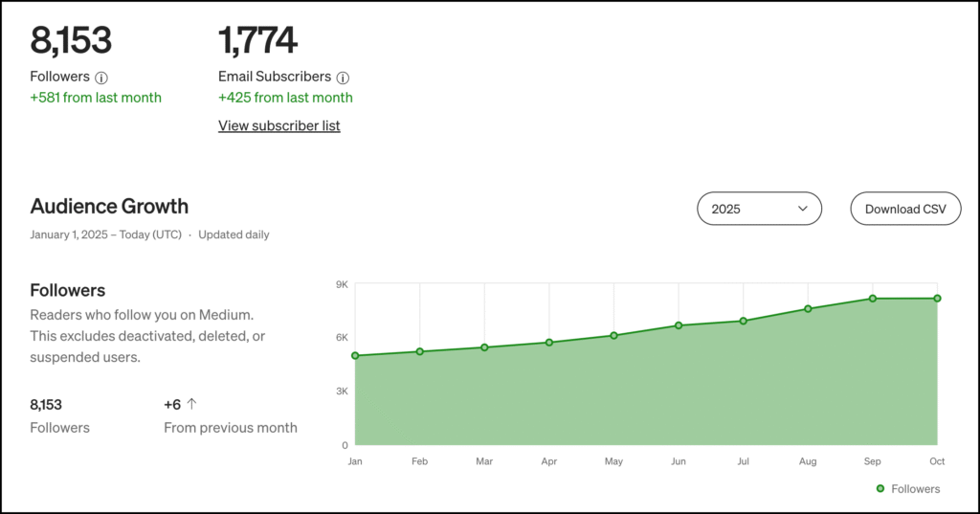
Task: Click the up arrow next to +6
Action: 191,405
